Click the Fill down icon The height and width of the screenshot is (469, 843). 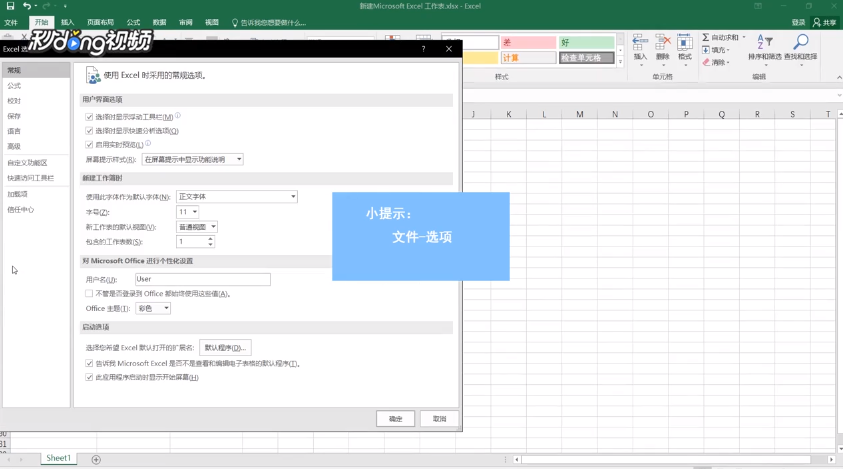tap(706, 49)
